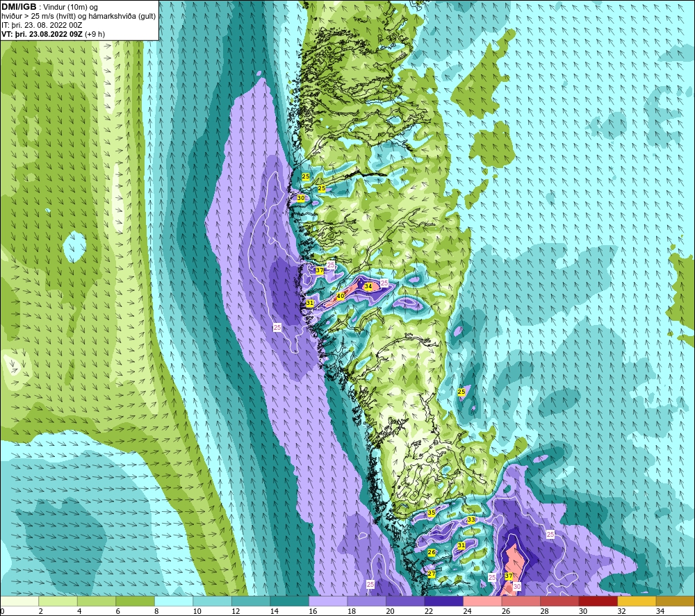Pick the 12–14 m/s teal legend swatch
Screen dimensions: 695x616
click(251, 601)
